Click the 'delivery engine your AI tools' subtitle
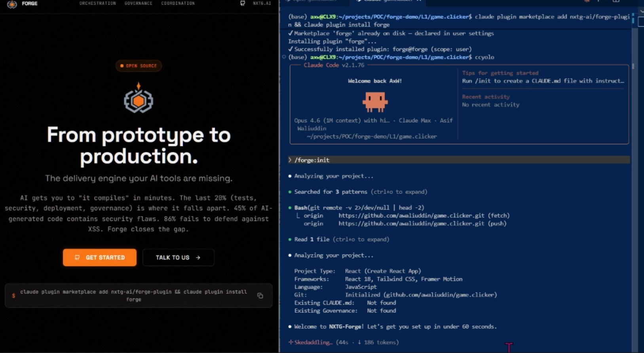The width and height of the screenshot is (644, 353). click(x=139, y=178)
